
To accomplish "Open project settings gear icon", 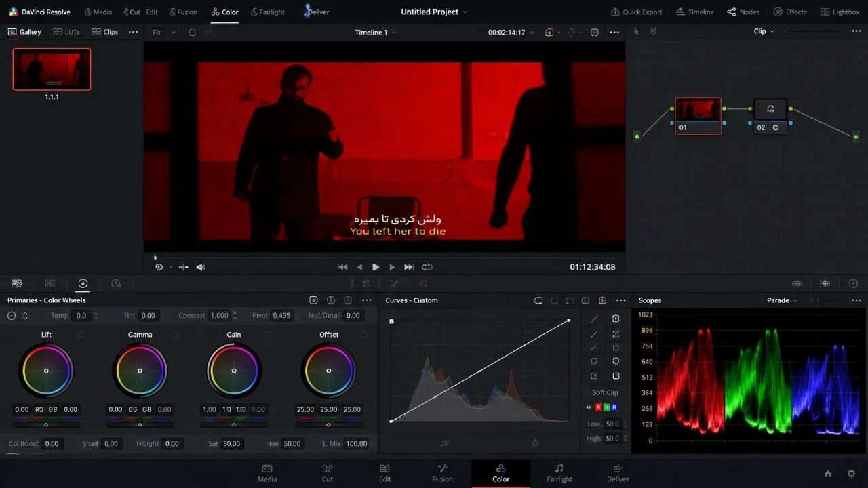I will [852, 474].
